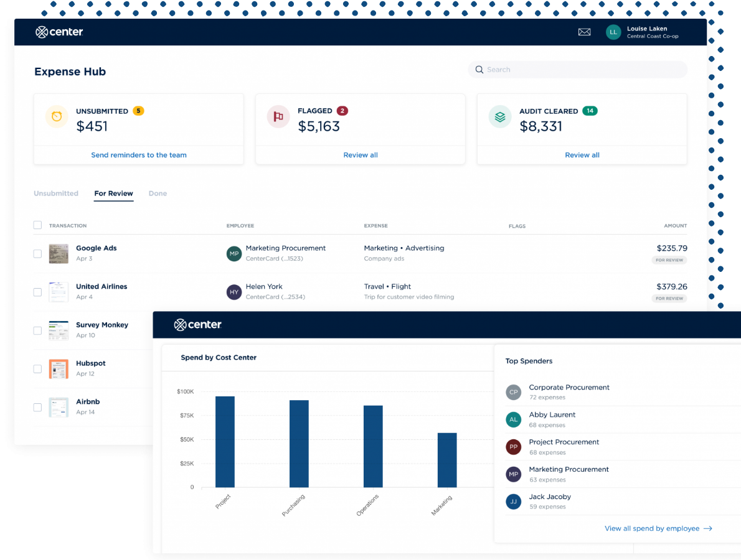This screenshot has height=560, width=741.
Task: Click the JJ avatar for Jack Jacoby
Action: 513,502
